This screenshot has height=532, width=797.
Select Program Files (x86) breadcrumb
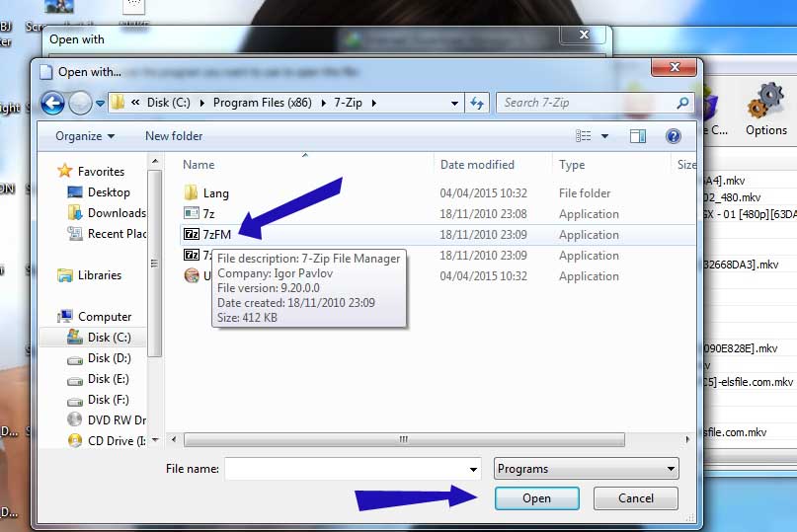(263, 103)
